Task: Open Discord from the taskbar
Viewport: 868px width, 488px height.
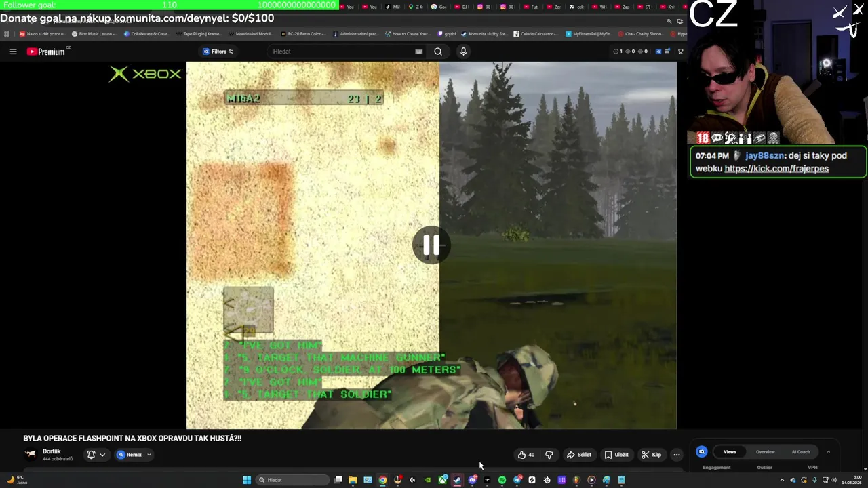Action: pyautogui.click(x=473, y=480)
